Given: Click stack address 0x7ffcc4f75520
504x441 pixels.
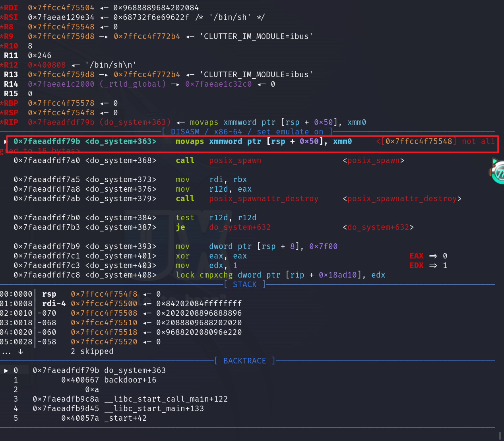Looking at the screenshot, I should [x=104, y=342].
